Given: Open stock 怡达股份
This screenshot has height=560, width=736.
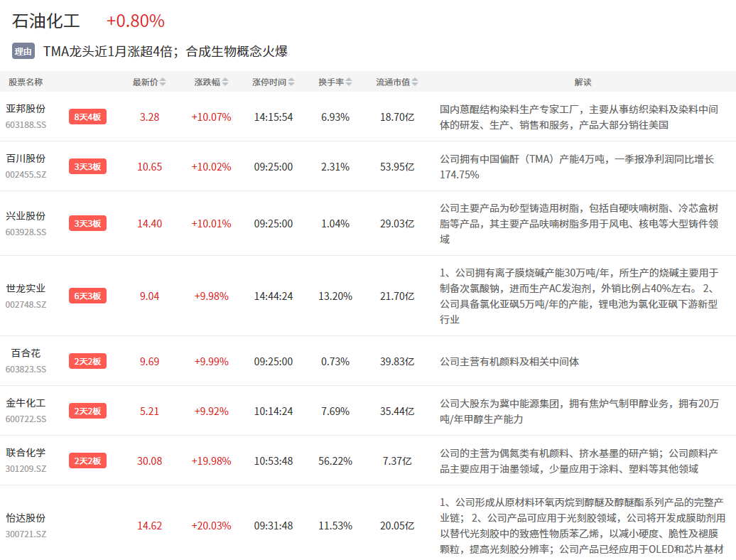Looking at the screenshot, I should coord(26,518).
